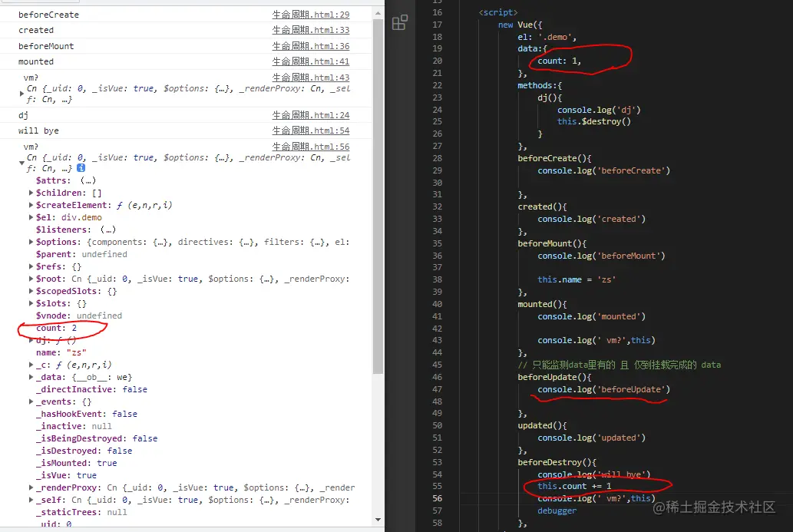Viewport: 793px width, 532px height.
Task: Expand the $refs object
Action: [x=31, y=266]
